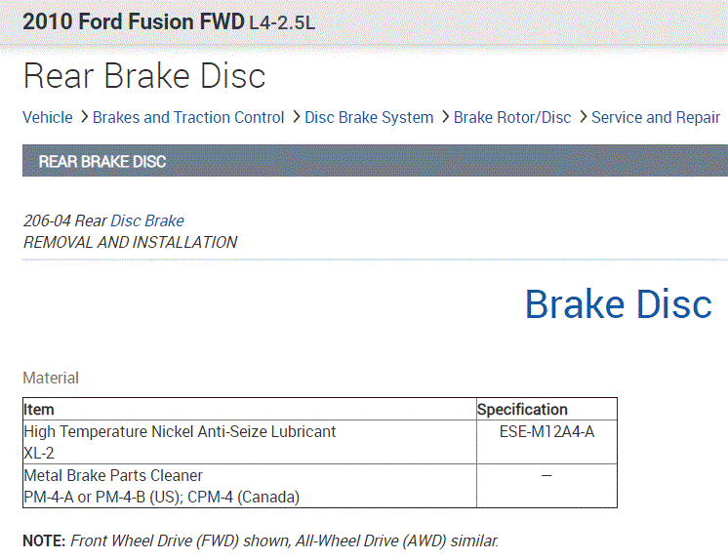Click the Vehicle breadcrumb link

(x=48, y=117)
